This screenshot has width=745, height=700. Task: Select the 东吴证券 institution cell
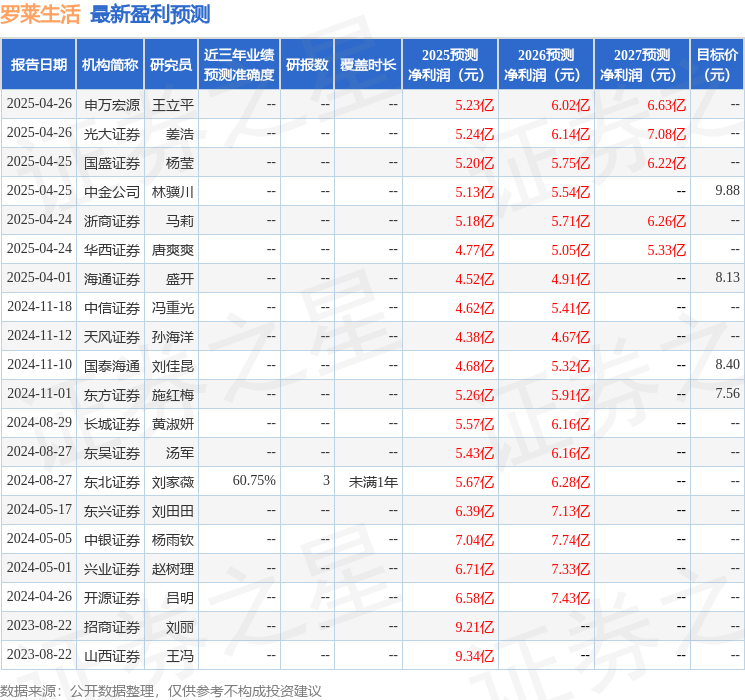(x=112, y=453)
